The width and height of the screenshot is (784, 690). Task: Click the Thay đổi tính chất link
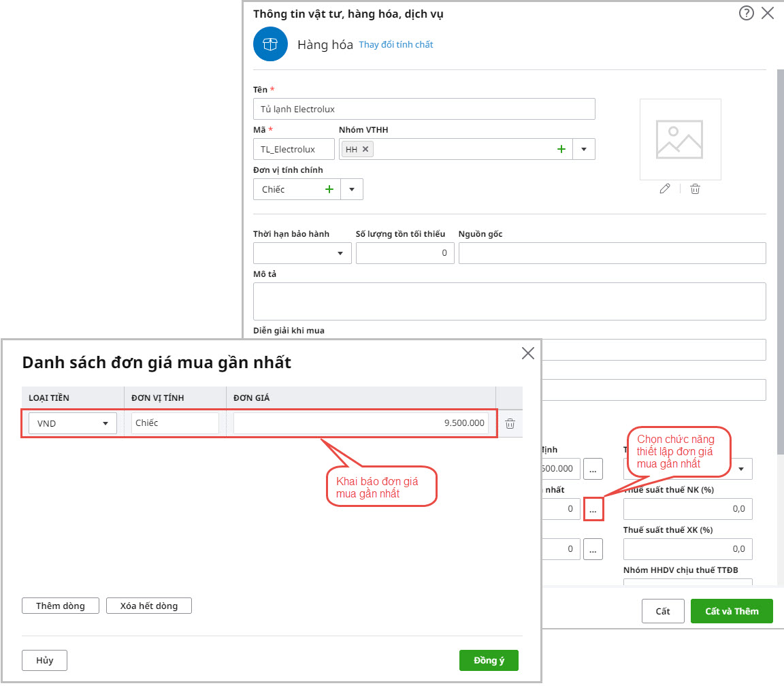[x=395, y=45]
